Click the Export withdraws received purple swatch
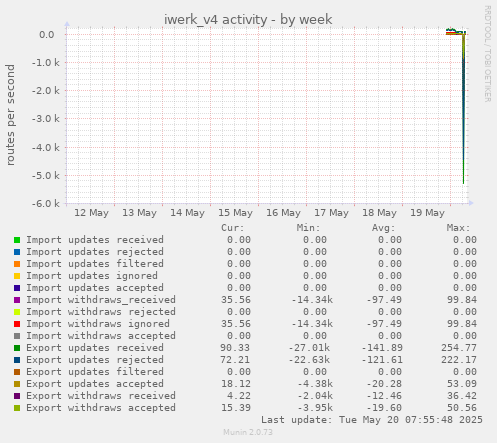 tap(17, 396)
